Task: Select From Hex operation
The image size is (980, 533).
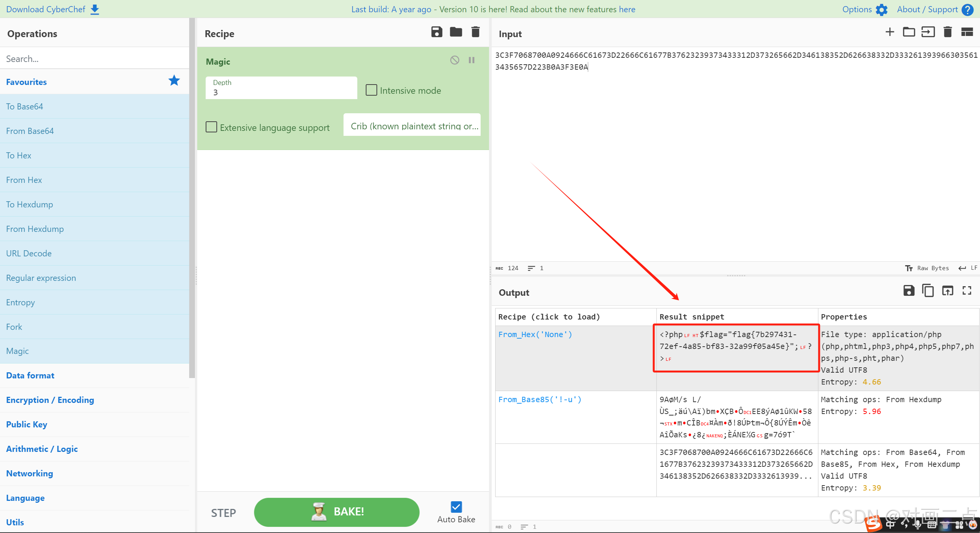Action: (x=95, y=180)
